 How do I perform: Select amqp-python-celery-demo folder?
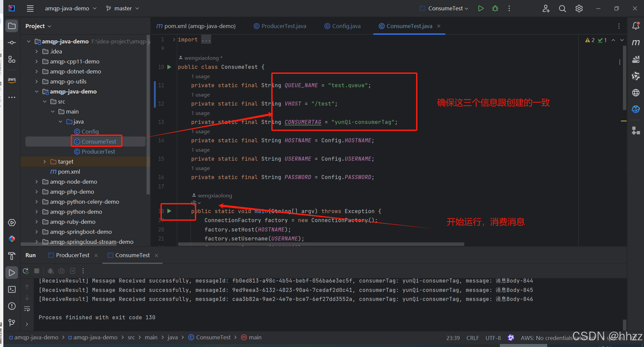81,202
